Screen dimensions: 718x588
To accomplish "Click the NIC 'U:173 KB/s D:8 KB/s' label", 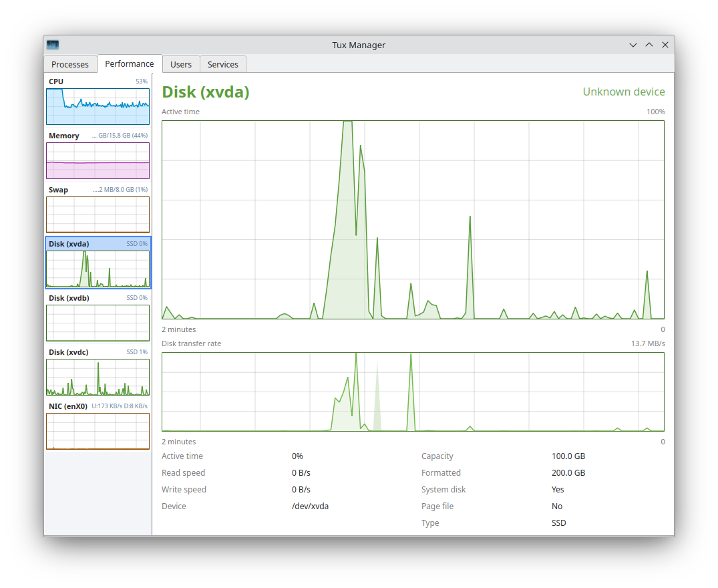I will (120, 406).
